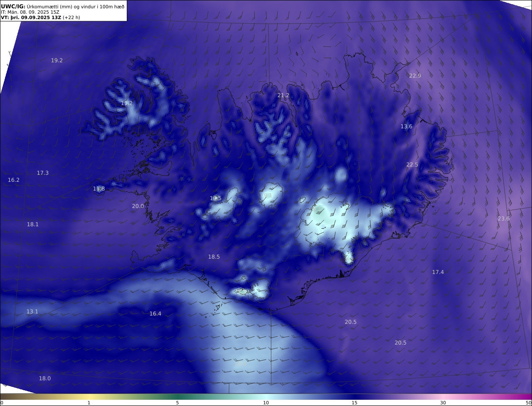Select the 19.2 value label
The width and height of the screenshot is (532, 406).
[x=57, y=61]
